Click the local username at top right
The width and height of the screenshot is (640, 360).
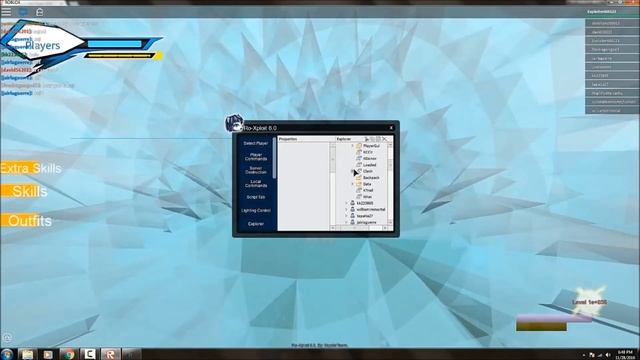(x=601, y=12)
